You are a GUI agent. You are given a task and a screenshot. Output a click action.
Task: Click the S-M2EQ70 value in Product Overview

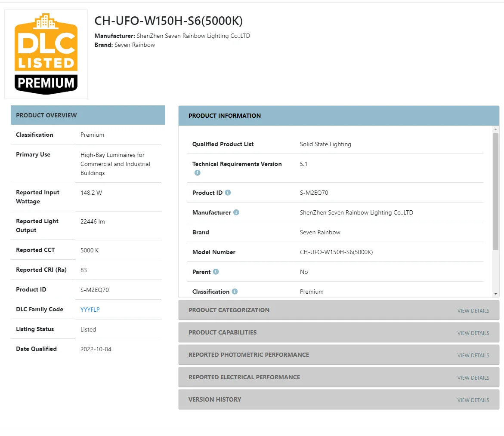[95, 290]
